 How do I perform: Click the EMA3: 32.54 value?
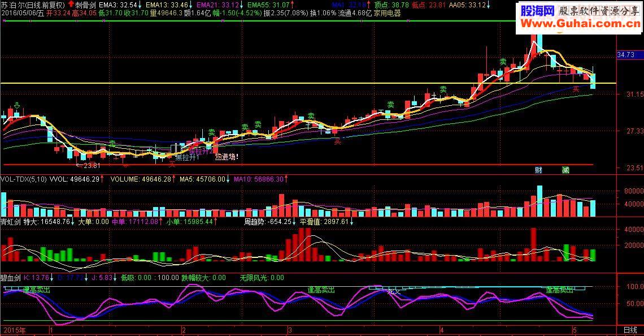118,5
